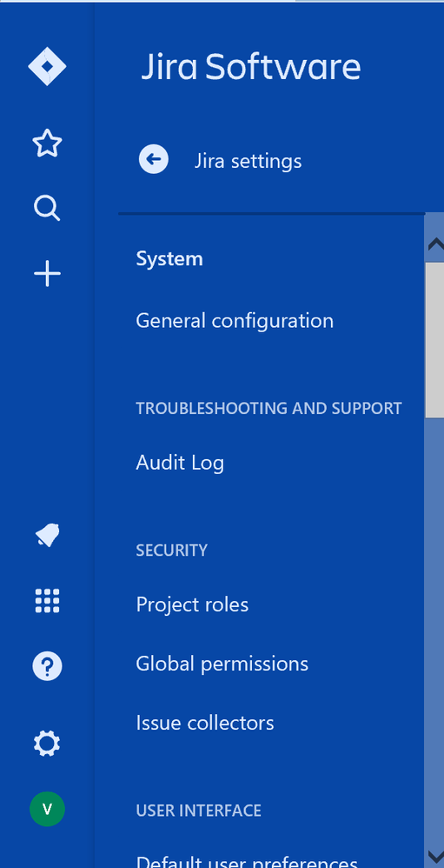
Task: Open General configuration
Action: 235,321
